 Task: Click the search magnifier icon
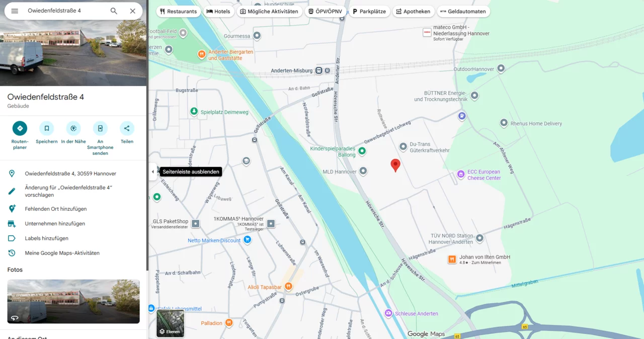pyautogui.click(x=114, y=11)
